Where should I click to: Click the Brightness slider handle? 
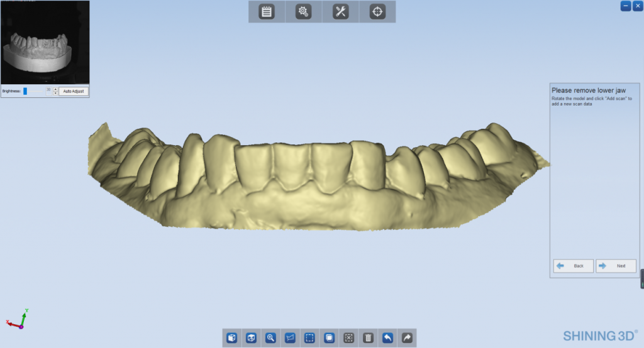point(25,91)
